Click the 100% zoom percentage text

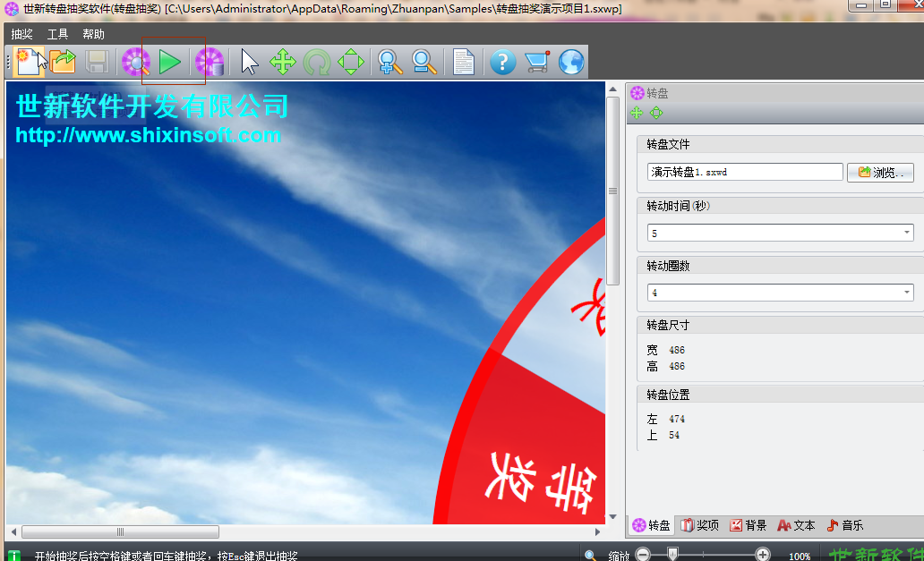tap(800, 556)
